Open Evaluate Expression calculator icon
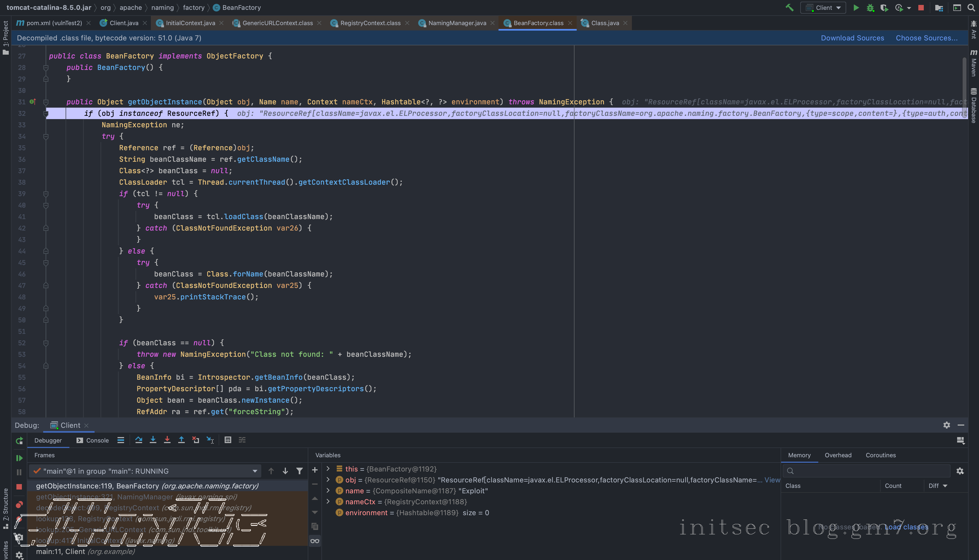979x560 pixels. tap(228, 440)
